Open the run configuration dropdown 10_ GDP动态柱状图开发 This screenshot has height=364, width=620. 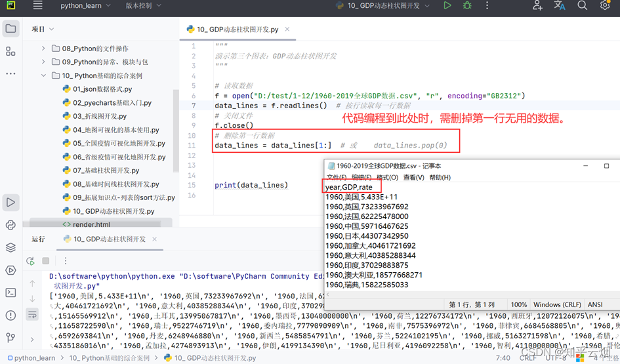pos(382,5)
